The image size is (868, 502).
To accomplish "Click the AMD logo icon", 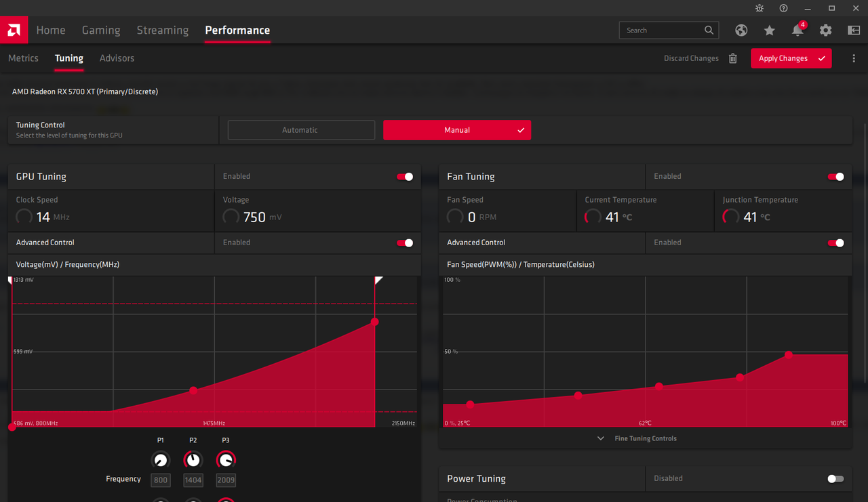I will [14, 30].
